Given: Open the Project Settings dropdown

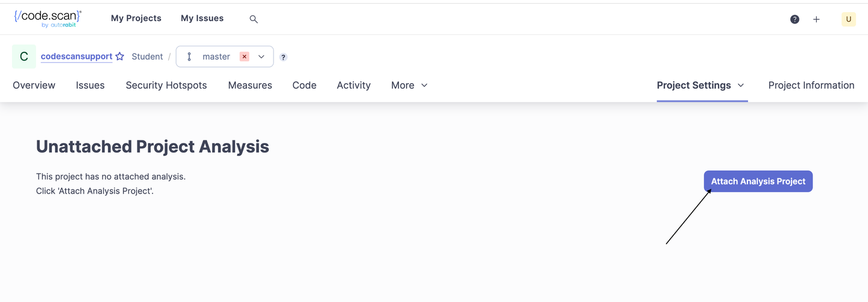Looking at the screenshot, I should click(x=700, y=86).
